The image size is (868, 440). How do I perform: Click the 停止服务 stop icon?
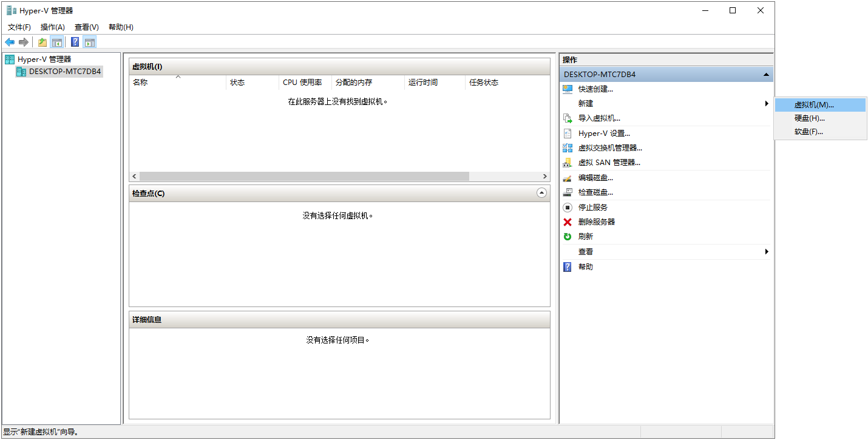tap(568, 208)
